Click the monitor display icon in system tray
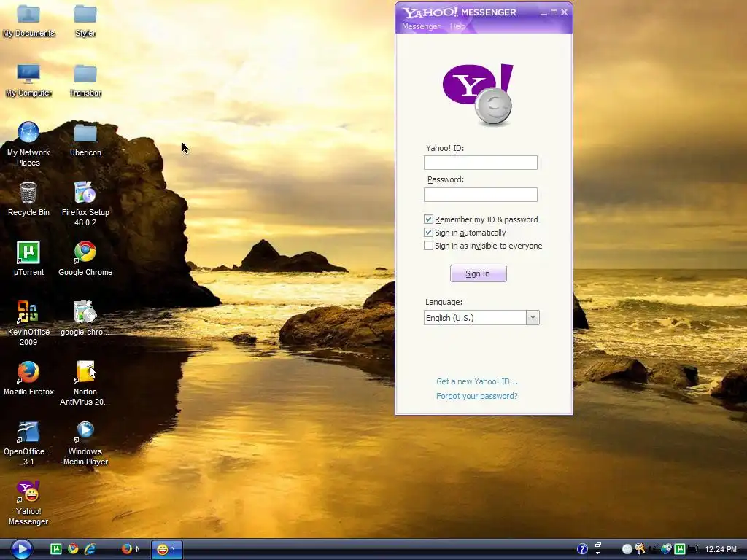This screenshot has height=560, width=747. (693, 549)
